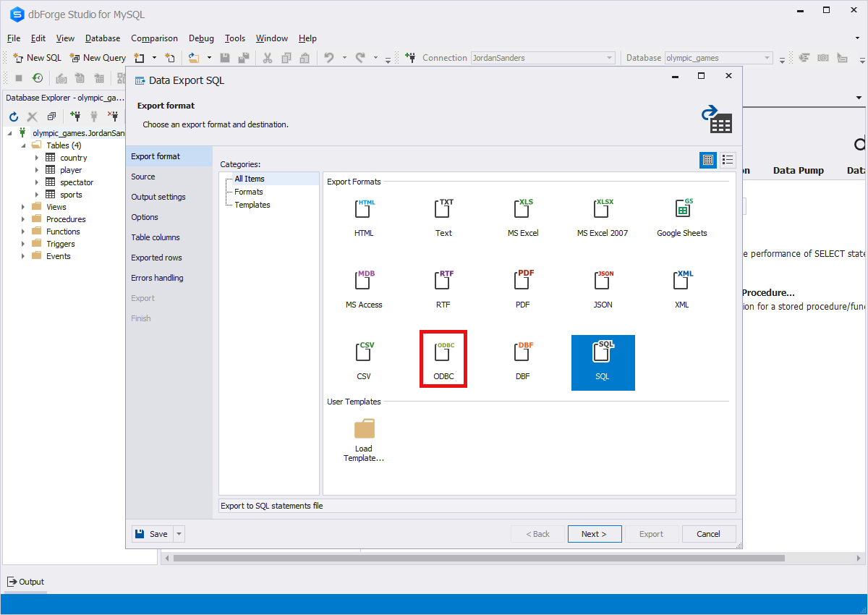
Task: Switch export formats to list view
Action: click(x=728, y=160)
